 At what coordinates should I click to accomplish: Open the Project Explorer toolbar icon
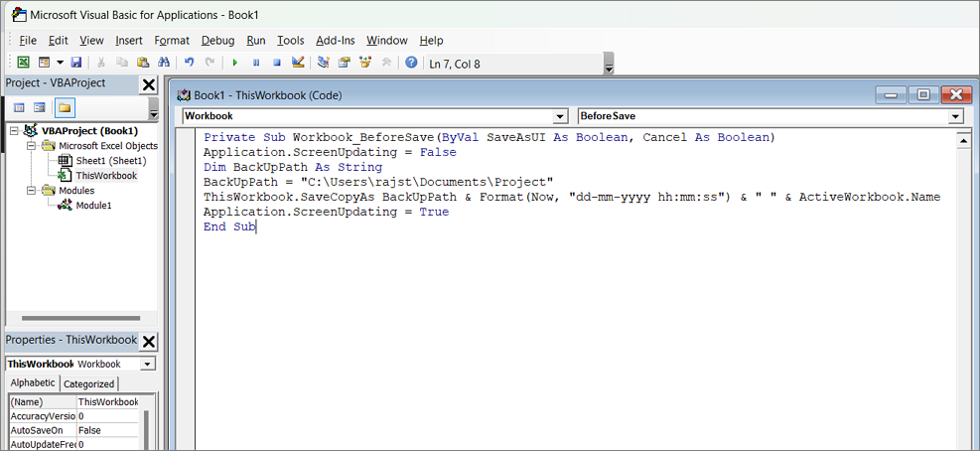pos(323,63)
